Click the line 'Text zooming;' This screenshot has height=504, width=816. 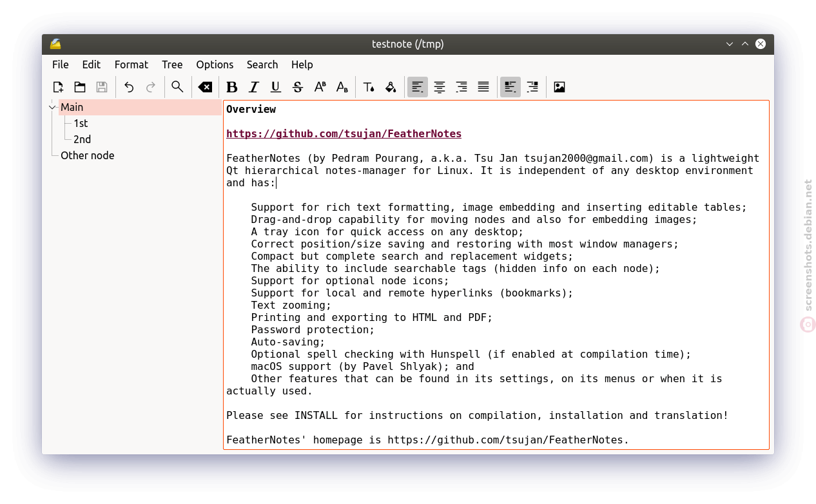pyautogui.click(x=291, y=305)
